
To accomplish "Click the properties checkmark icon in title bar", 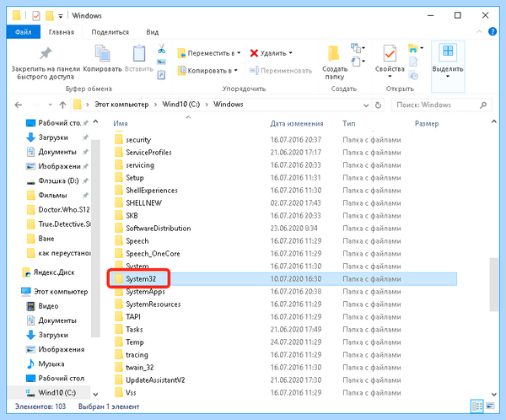I will pos(35,15).
